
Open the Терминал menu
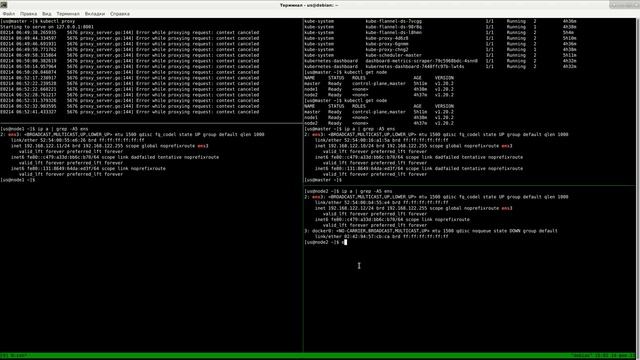click(x=68, y=14)
